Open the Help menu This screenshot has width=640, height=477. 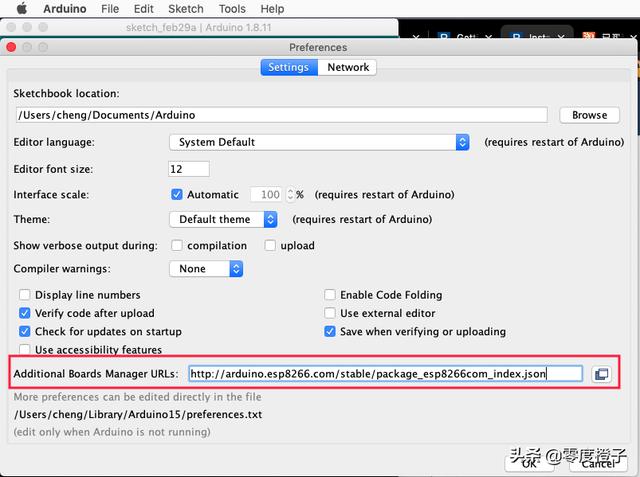pos(272,9)
